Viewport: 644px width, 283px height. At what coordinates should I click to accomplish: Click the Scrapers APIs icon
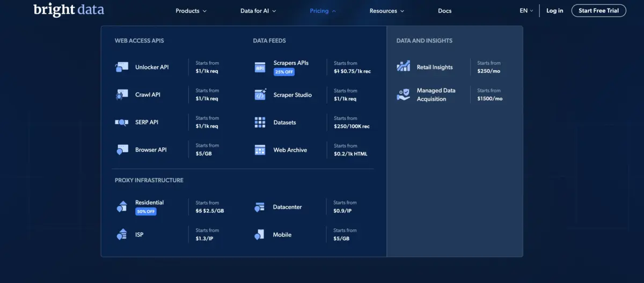[260, 68]
